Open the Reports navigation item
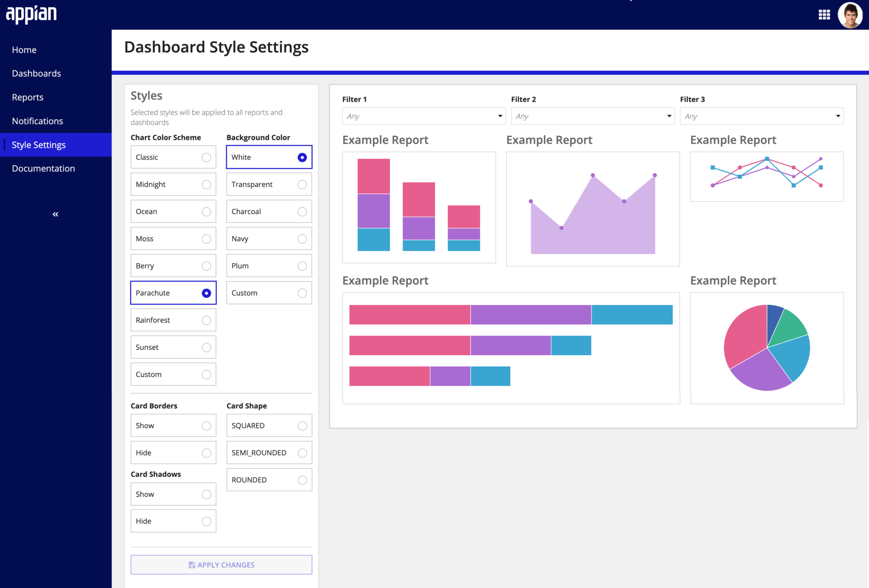The height and width of the screenshot is (588, 869). (x=28, y=97)
